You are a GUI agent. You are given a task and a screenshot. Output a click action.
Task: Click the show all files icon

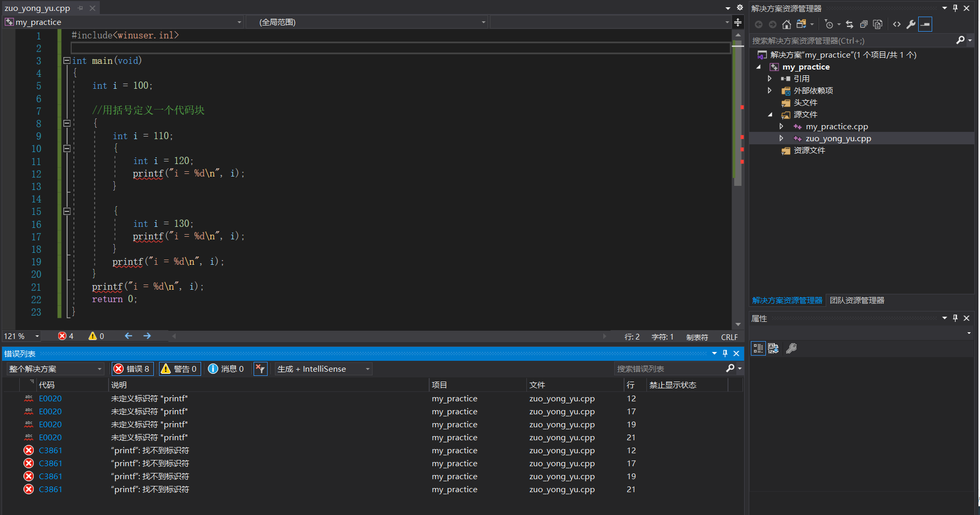[878, 24]
